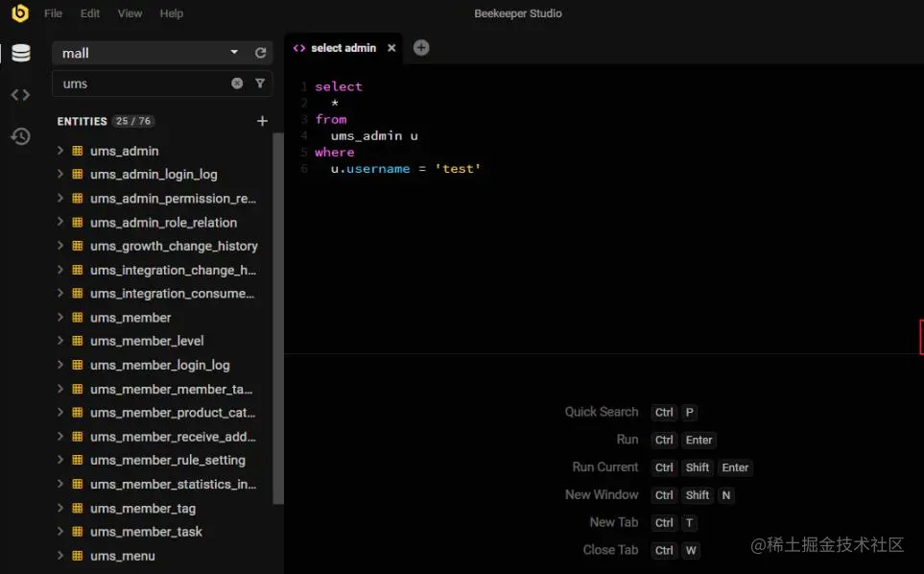The width and height of the screenshot is (924, 574).
Task: Open the entity filter funnel options
Action: [260, 84]
